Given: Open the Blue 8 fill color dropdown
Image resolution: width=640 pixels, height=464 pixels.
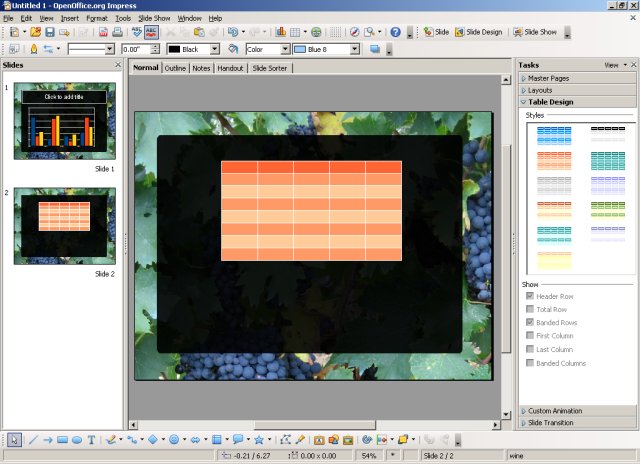Looking at the screenshot, I should click(355, 49).
